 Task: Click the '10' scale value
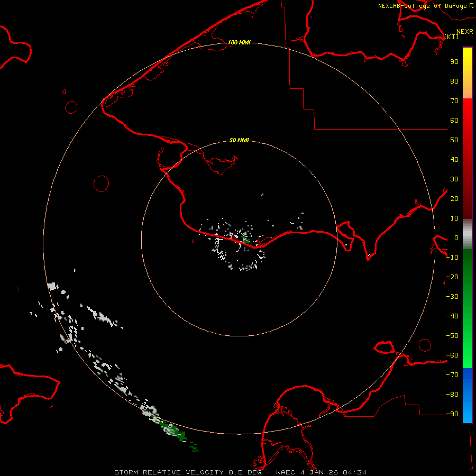coord(454,218)
